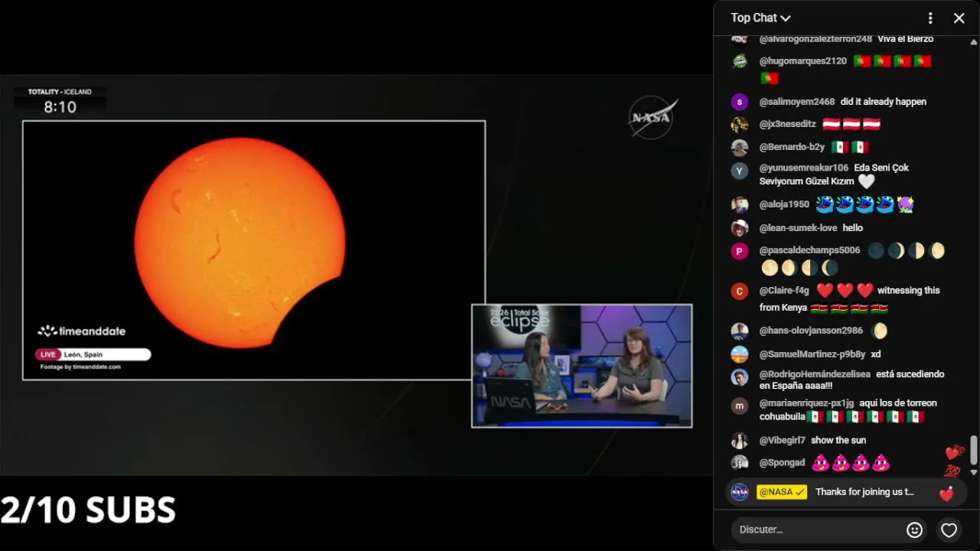
Task: Click the "hello" chat message
Action: 853,228
